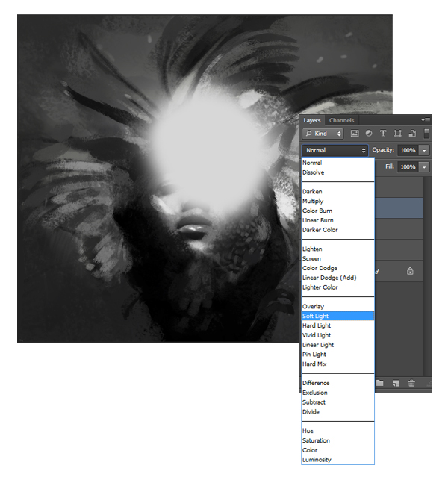This screenshot has width=448, height=480.
Task: Choose Divide blend mode
Action: click(x=337, y=412)
